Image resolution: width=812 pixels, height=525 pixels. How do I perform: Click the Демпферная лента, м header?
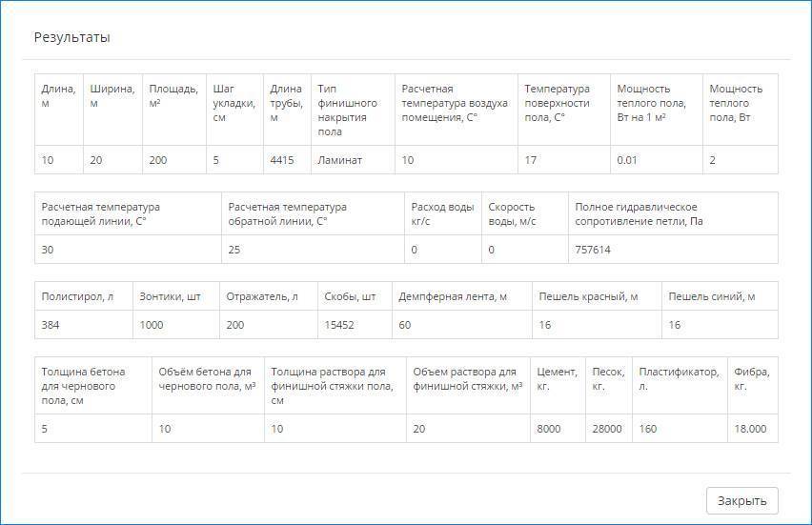point(453,297)
